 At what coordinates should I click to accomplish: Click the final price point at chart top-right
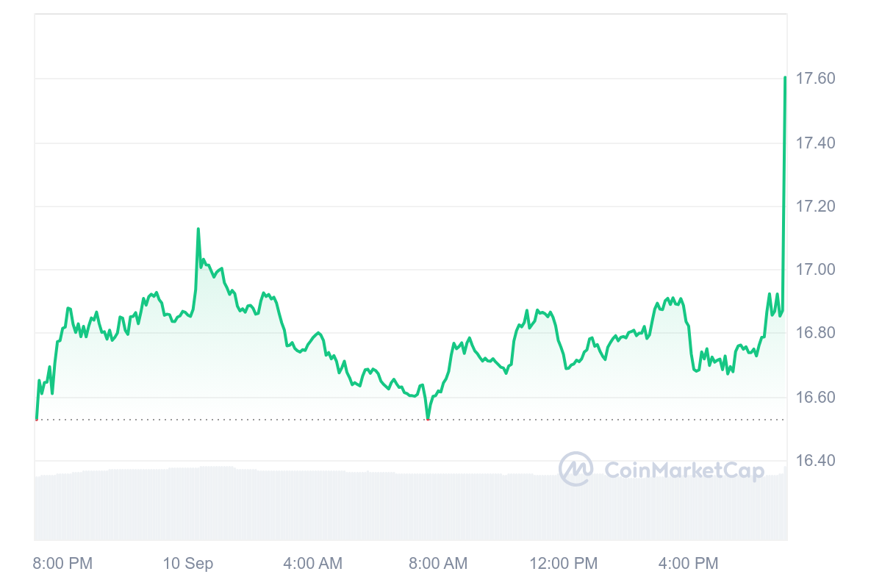(785, 77)
